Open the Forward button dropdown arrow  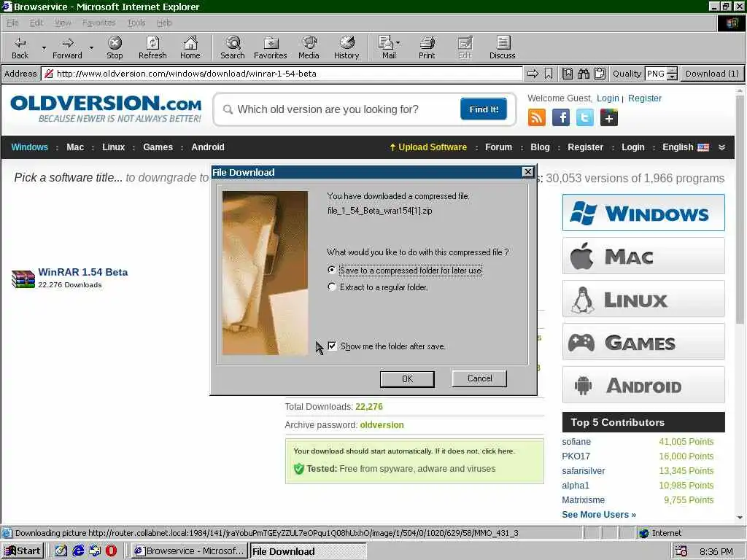(x=91, y=47)
